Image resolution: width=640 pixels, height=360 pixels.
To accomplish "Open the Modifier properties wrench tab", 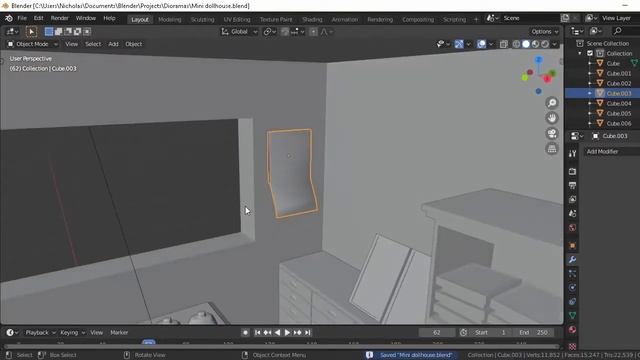I will click(572, 260).
